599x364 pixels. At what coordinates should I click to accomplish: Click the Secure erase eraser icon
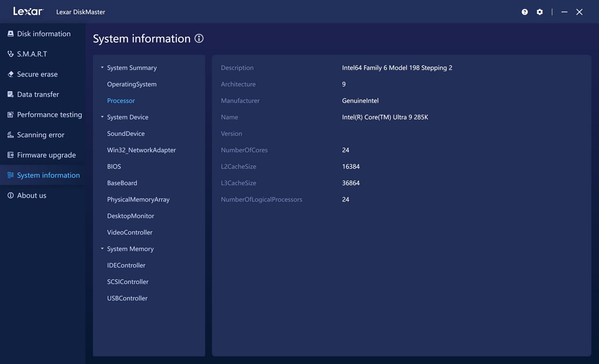point(10,74)
